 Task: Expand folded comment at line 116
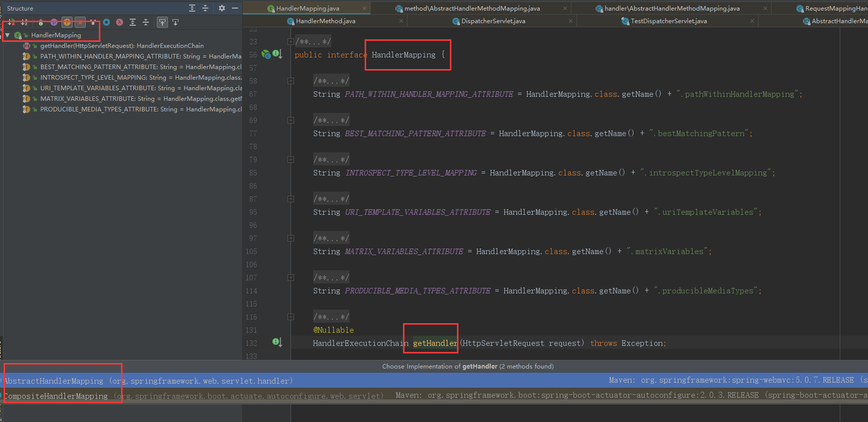(291, 317)
